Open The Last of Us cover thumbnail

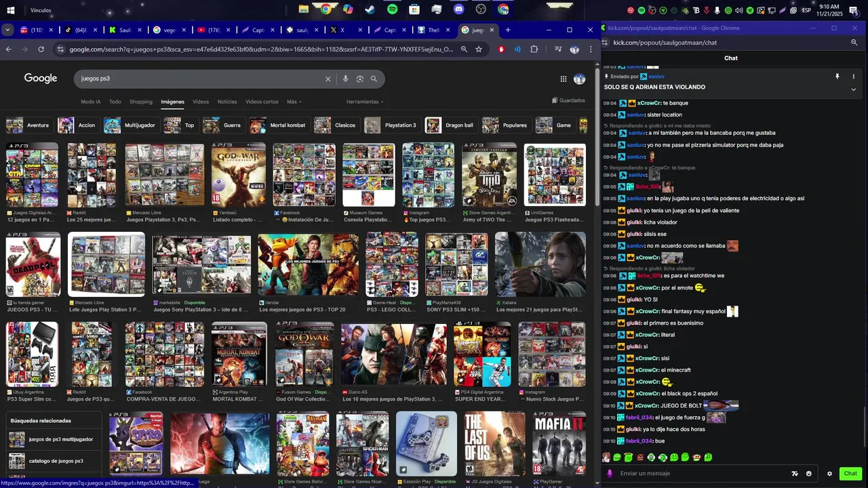(x=494, y=443)
